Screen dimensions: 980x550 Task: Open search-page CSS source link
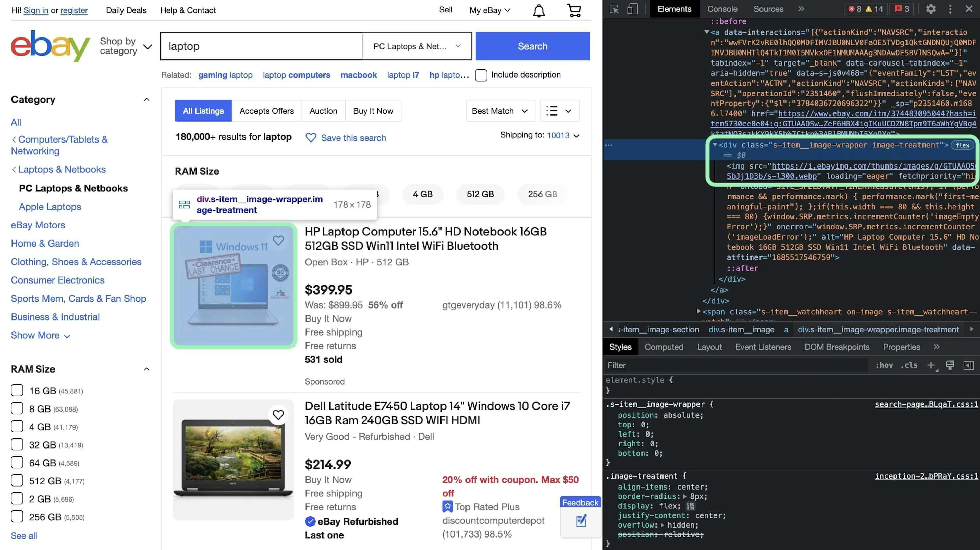pos(926,404)
